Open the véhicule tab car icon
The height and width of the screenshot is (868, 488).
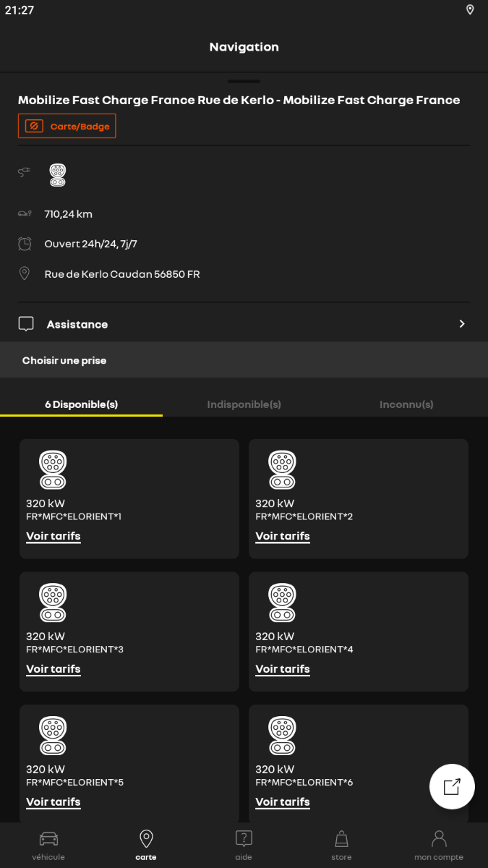coord(48,839)
